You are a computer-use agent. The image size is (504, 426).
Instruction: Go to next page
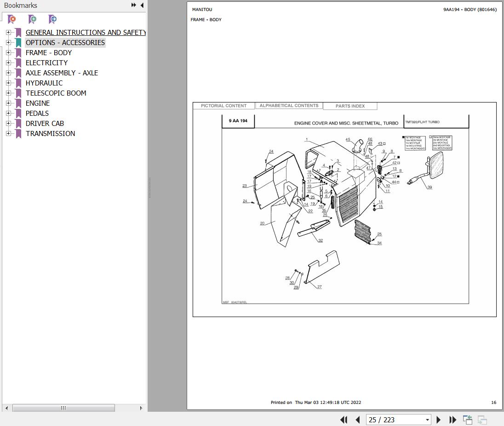pyautogui.click(x=438, y=420)
